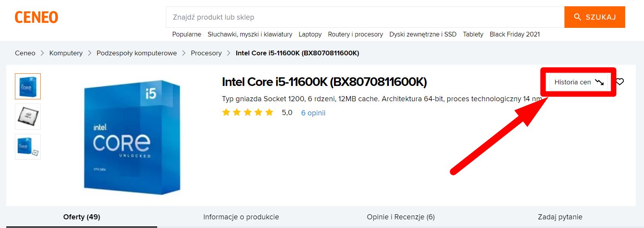644x228 pixels.
Task: Switch to the Oferty (49) tab
Action: 82,217
